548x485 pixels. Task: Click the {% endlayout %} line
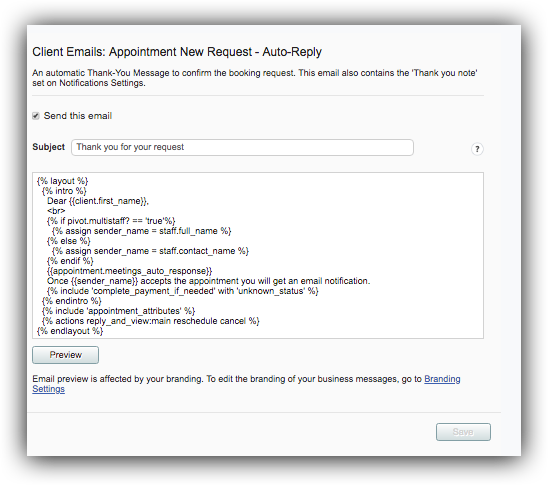(x=70, y=331)
